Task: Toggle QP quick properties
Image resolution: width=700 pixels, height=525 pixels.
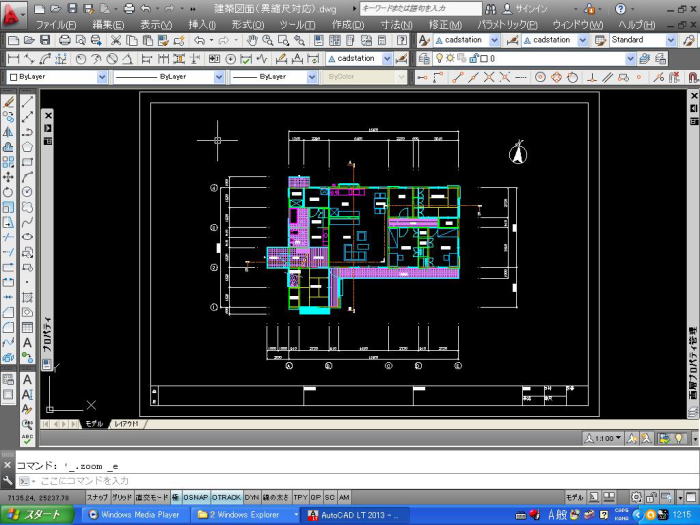Action: [316, 497]
